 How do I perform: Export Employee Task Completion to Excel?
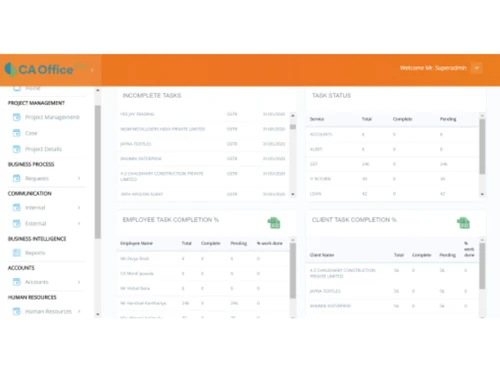[274, 223]
